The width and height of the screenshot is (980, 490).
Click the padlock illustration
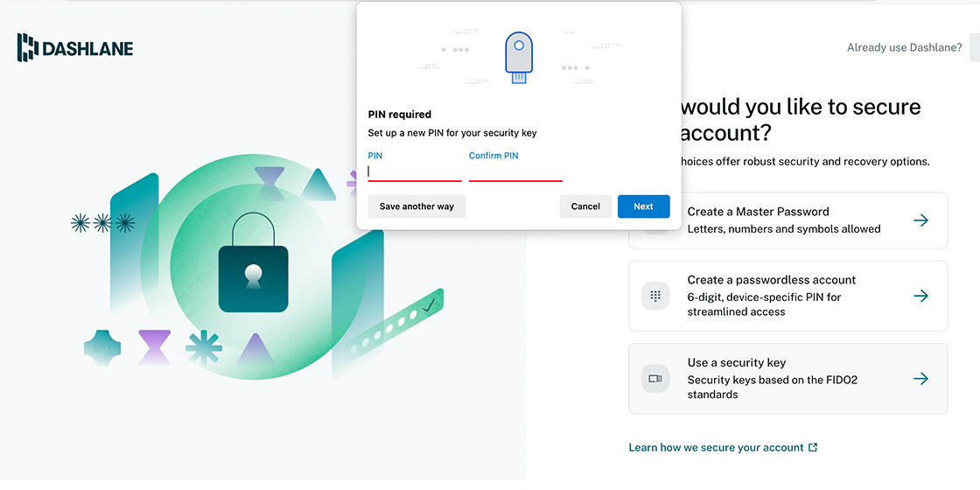coord(253,262)
